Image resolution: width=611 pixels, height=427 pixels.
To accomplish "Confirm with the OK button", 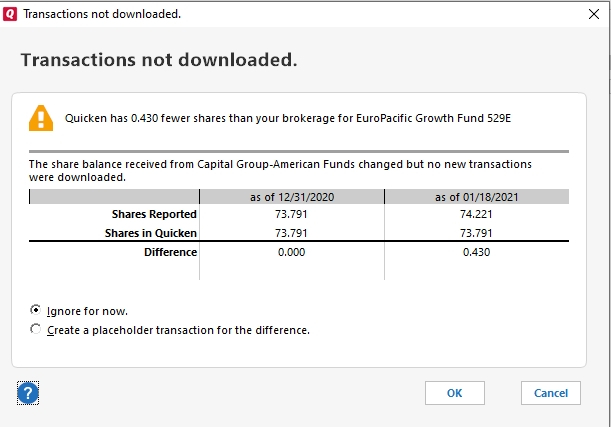I will pos(455,393).
